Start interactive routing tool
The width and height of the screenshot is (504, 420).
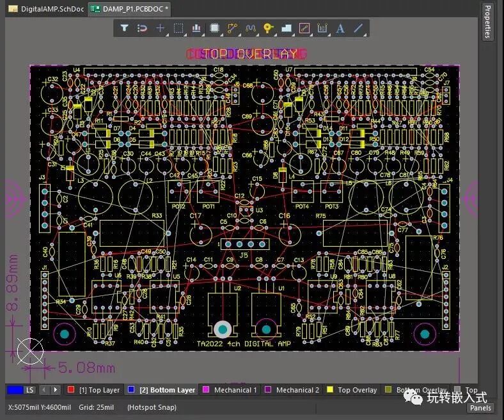point(232,28)
